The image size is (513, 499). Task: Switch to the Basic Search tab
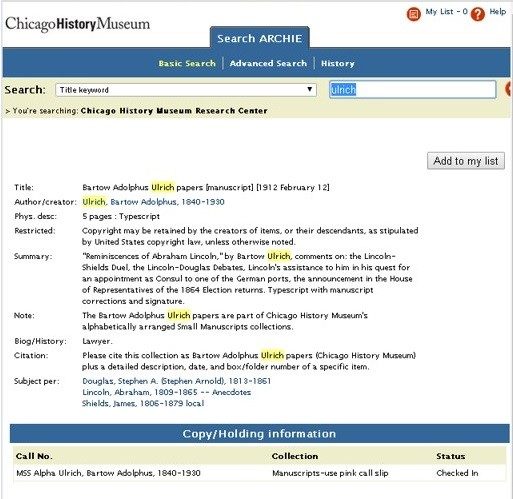pyautogui.click(x=187, y=63)
